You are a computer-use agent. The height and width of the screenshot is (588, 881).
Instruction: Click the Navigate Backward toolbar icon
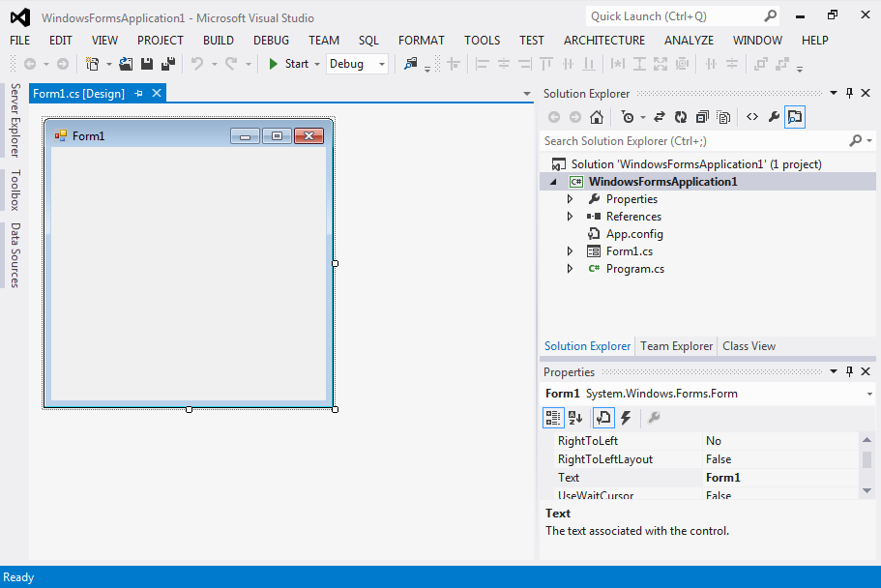30,64
